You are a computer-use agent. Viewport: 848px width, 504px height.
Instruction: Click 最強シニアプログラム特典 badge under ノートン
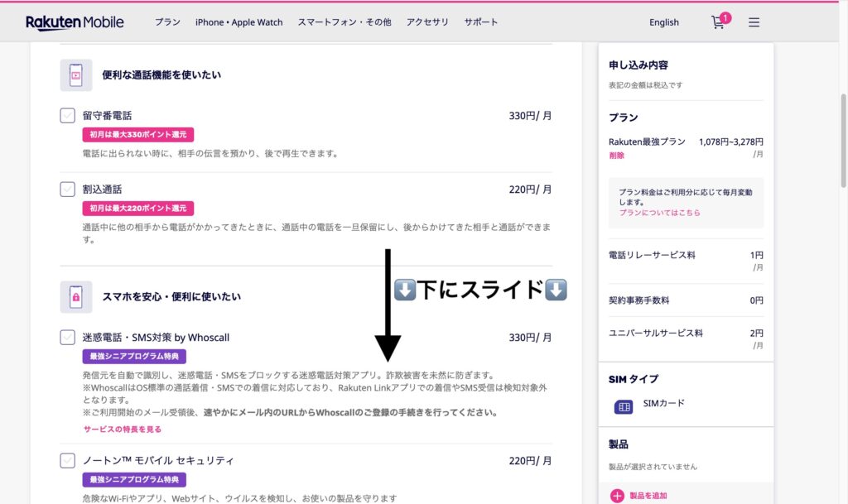click(134, 480)
